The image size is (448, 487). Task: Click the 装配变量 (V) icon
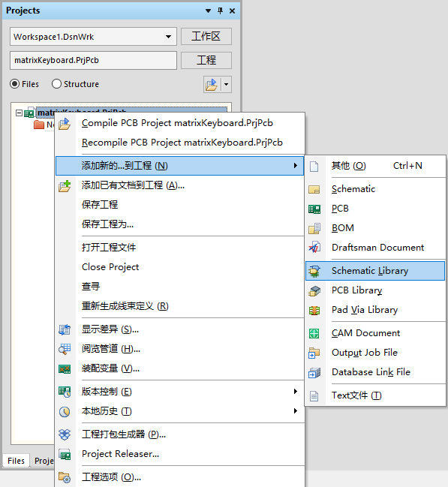point(65,368)
